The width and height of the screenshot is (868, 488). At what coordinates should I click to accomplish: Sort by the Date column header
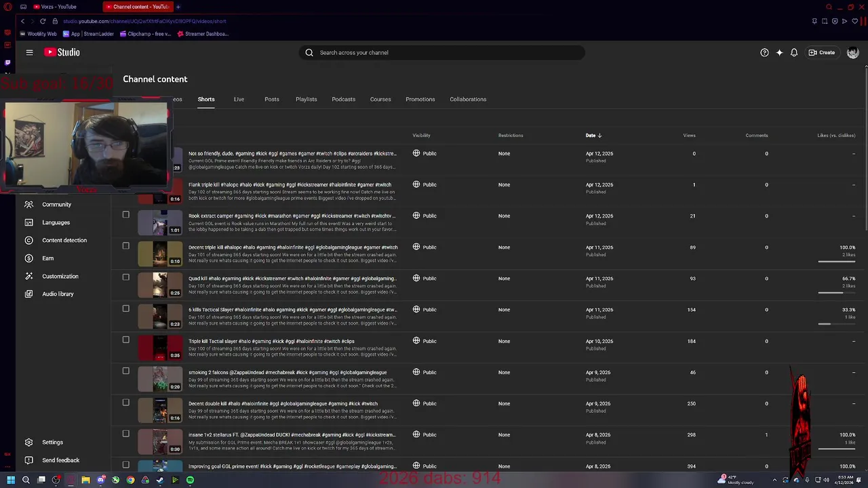[x=593, y=136]
